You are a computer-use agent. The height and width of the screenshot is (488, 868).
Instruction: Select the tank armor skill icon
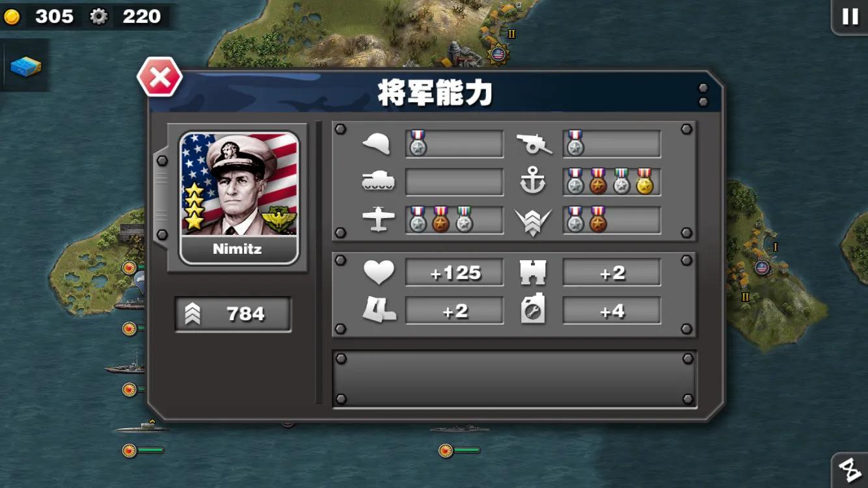[377, 182]
